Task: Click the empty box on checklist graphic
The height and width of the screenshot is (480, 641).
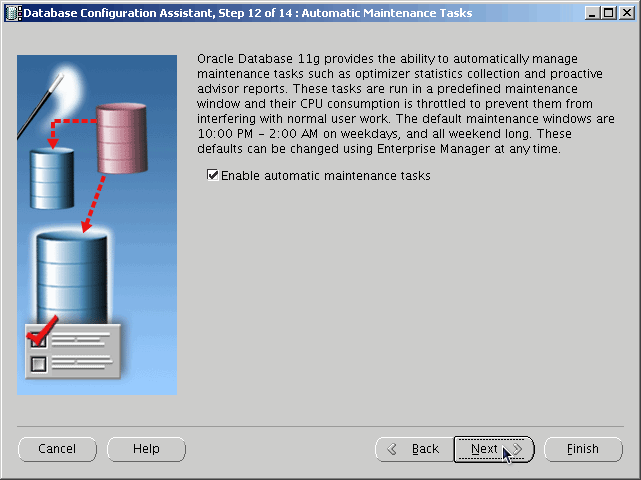Action: [x=39, y=364]
